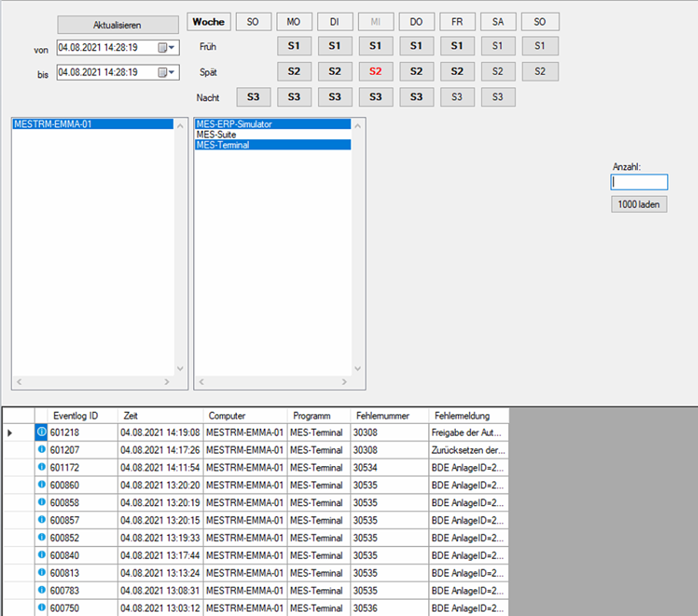Deselect MES-ERP-Simulator in the program list
Image resolution: width=698 pixels, height=616 pixels.
click(x=234, y=124)
